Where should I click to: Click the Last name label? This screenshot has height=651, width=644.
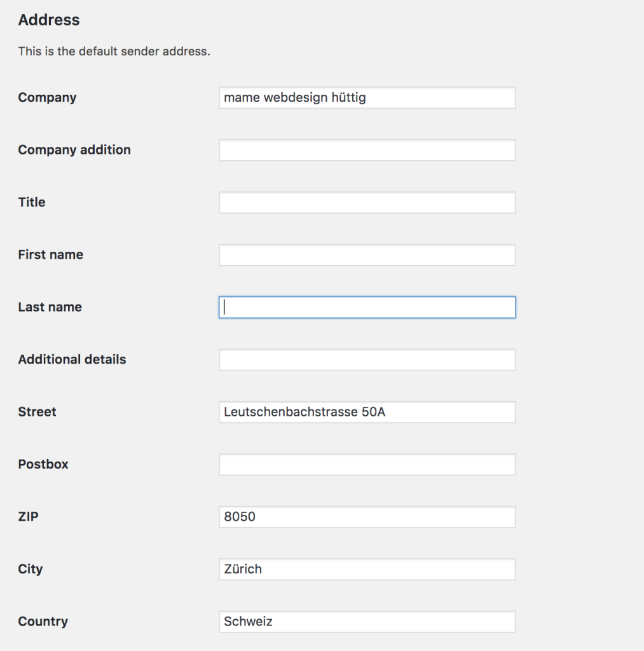[x=50, y=307]
